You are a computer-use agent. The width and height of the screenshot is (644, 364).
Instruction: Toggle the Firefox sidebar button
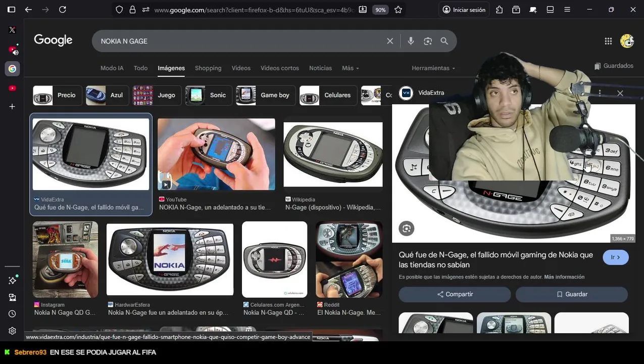pyautogui.click(x=11, y=10)
